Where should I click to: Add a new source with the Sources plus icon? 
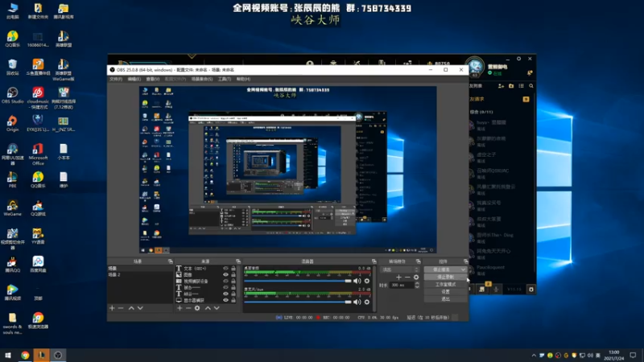pos(180,308)
